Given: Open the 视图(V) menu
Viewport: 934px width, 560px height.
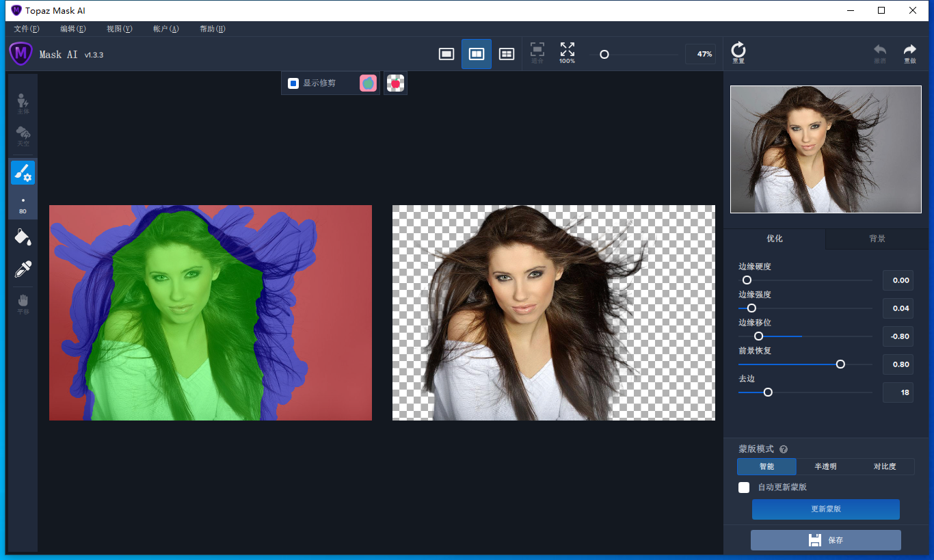Looking at the screenshot, I should click(119, 29).
